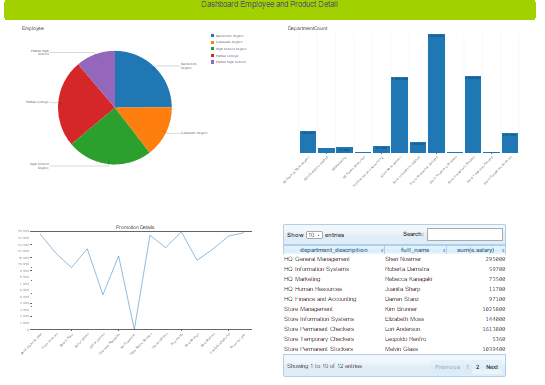Toggle red Partial College legend swatch
This screenshot has height=385, width=545.
pos(212,55)
